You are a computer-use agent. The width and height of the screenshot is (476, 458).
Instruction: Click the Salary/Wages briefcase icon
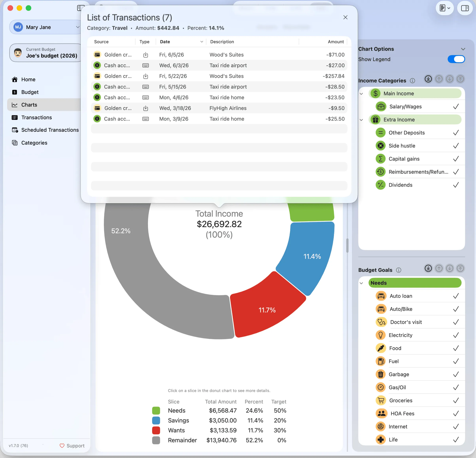tap(381, 107)
